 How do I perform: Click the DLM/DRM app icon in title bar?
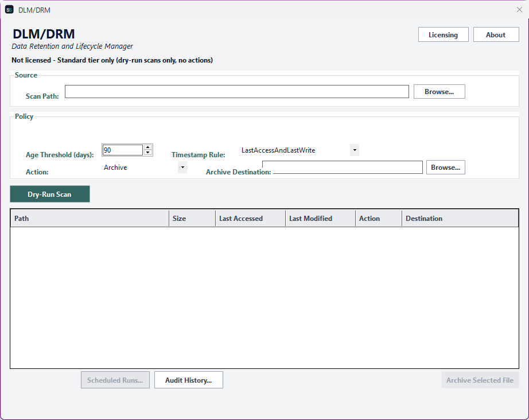(9, 10)
